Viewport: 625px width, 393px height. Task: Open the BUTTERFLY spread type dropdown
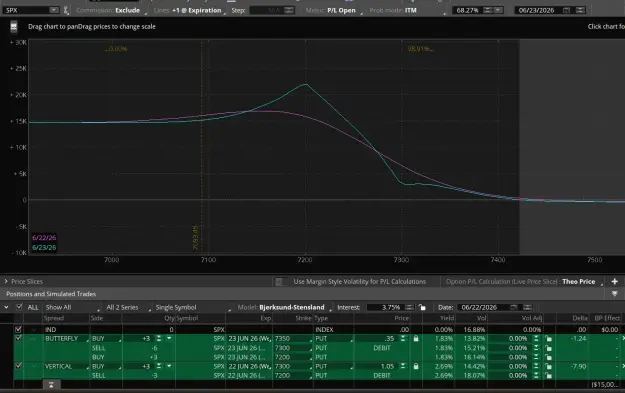click(67, 338)
